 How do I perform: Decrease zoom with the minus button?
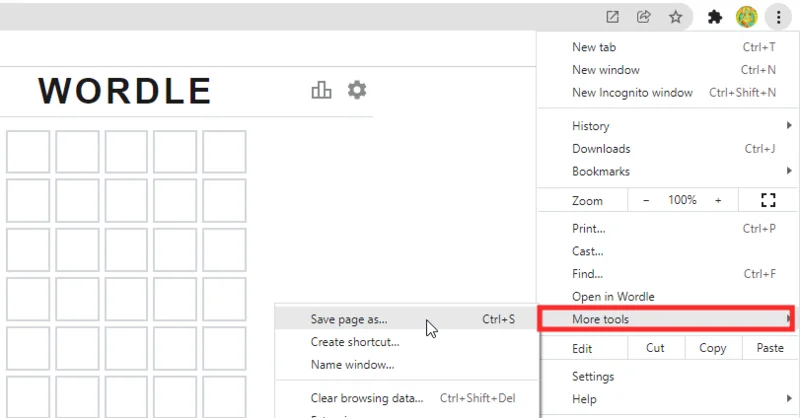(646, 200)
